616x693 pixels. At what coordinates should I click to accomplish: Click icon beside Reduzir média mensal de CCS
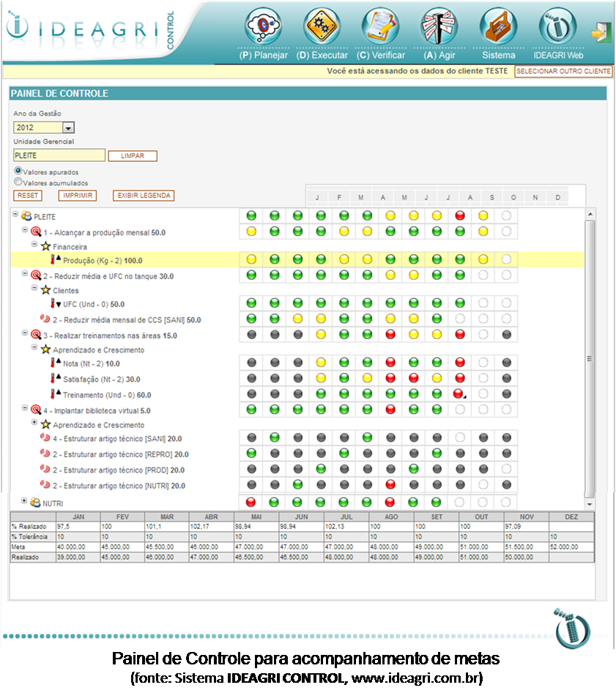click(x=45, y=319)
